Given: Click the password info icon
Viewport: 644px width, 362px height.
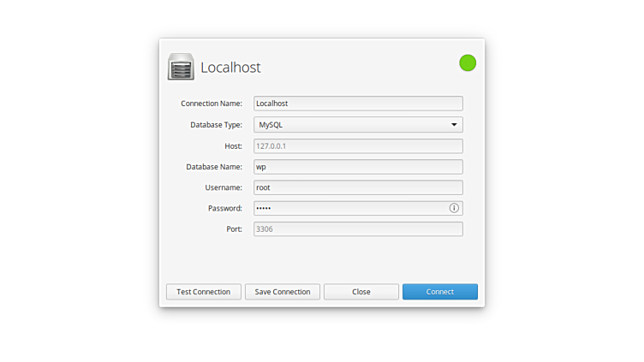Looking at the screenshot, I should click(x=454, y=208).
